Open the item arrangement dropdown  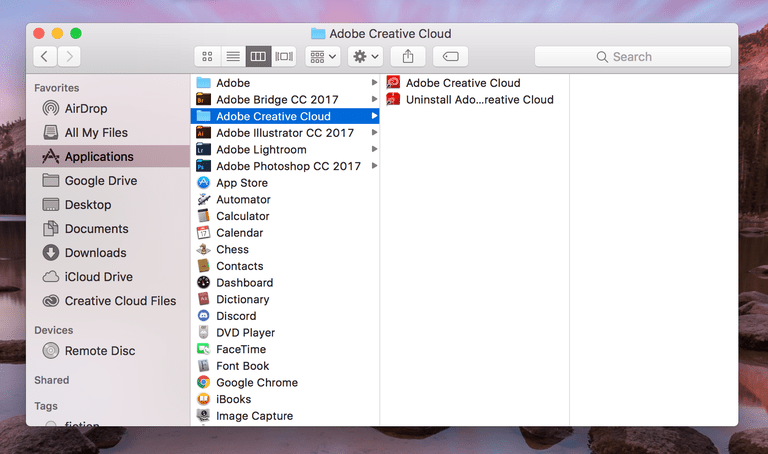(x=323, y=56)
